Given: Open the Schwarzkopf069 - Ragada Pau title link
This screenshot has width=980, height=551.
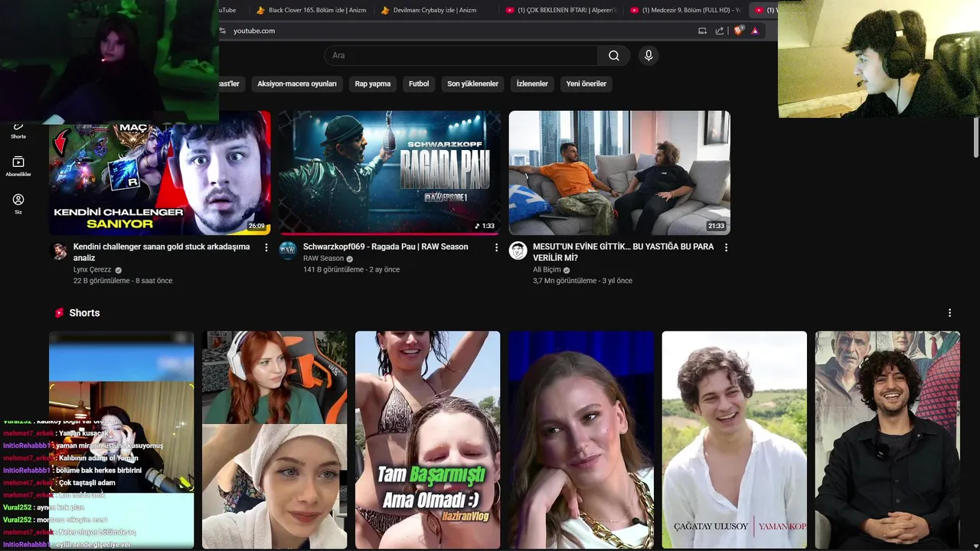Looking at the screenshot, I should tap(385, 247).
